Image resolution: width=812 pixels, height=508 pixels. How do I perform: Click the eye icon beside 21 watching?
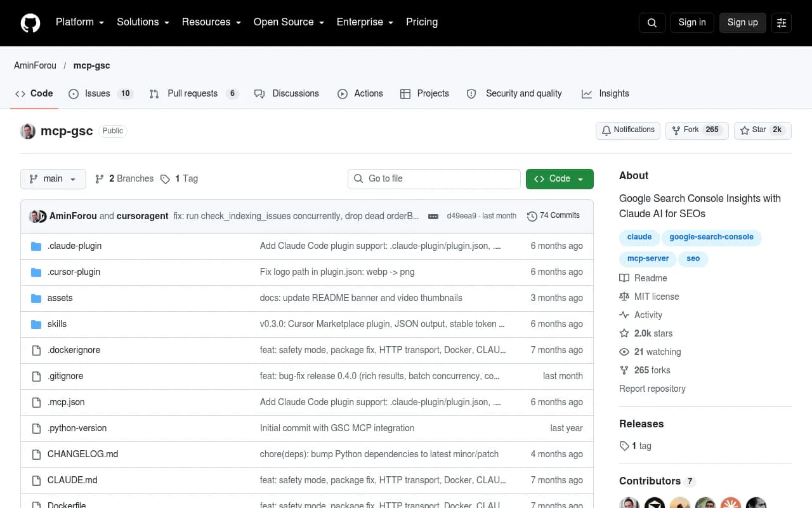click(x=624, y=352)
